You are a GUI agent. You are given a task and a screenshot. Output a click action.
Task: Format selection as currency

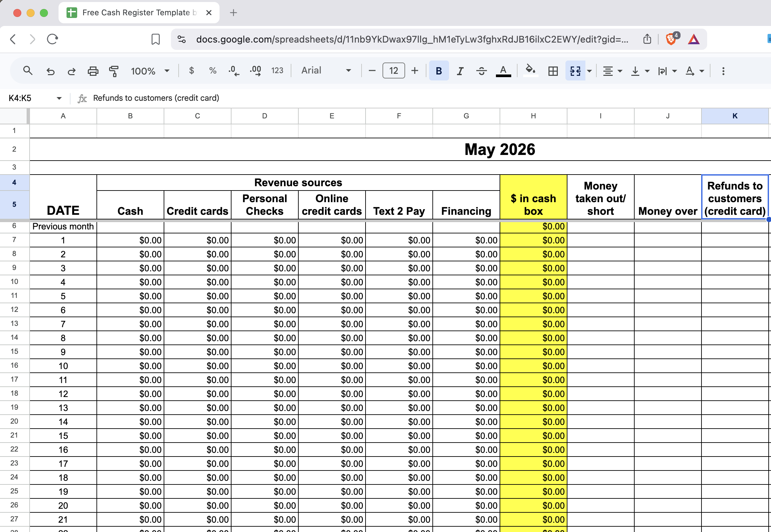(191, 71)
